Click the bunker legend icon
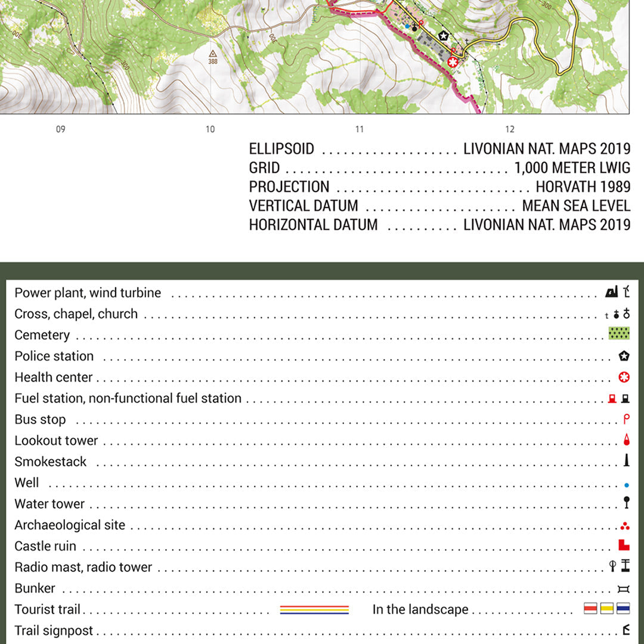The width and height of the screenshot is (644, 644). [x=624, y=589]
